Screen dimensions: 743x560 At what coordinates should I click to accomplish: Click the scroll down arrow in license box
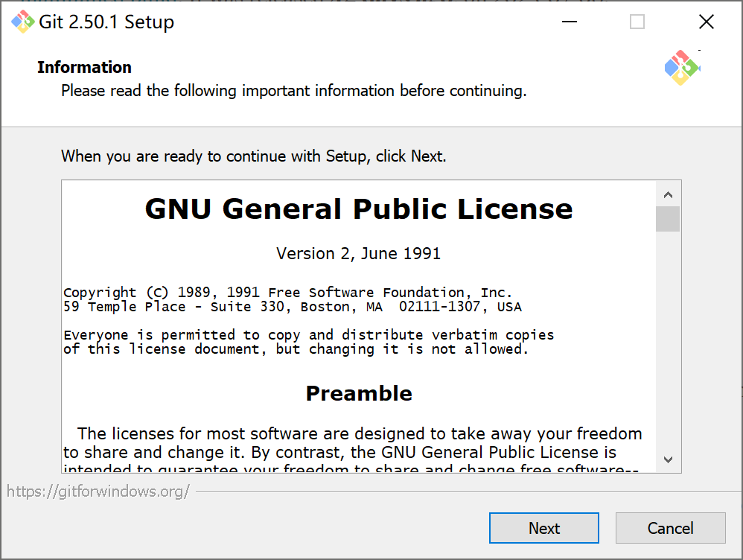click(668, 459)
